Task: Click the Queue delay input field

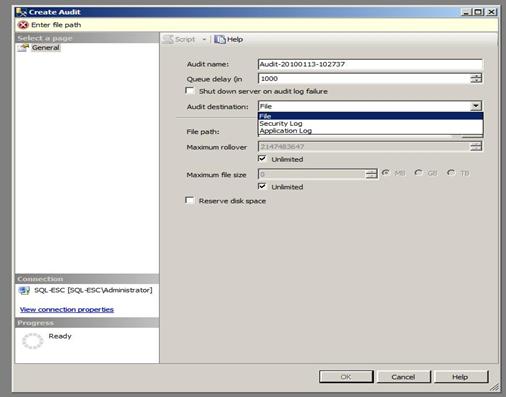Action: point(364,79)
